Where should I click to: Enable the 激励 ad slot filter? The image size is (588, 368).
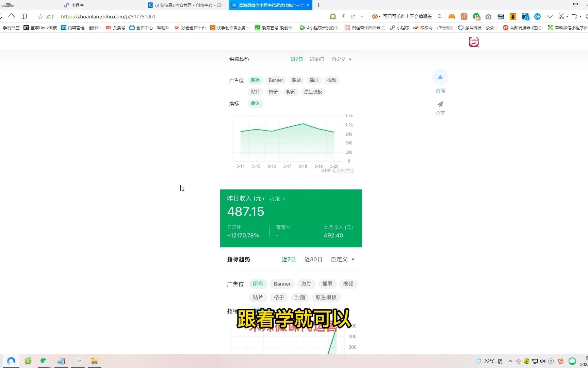[x=296, y=80]
